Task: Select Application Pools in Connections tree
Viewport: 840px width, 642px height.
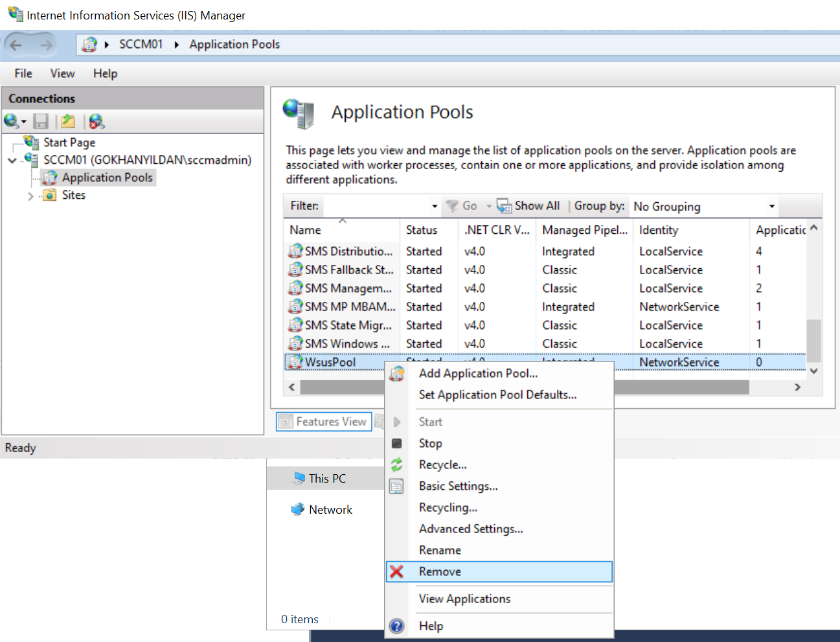Action: click(108, 178)
